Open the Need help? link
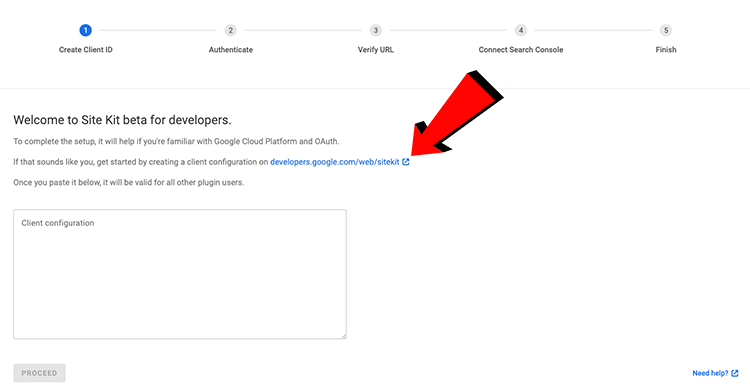 click(710, 373)
